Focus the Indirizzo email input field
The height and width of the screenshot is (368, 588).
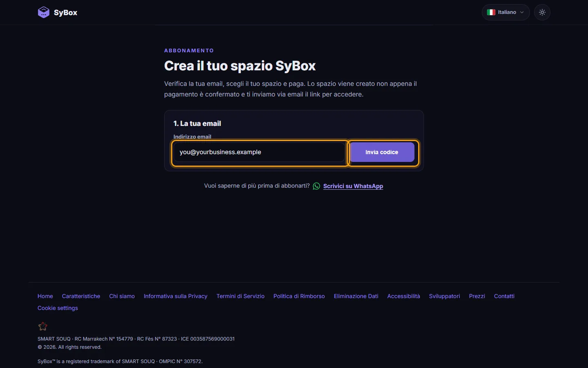point(259,152)
